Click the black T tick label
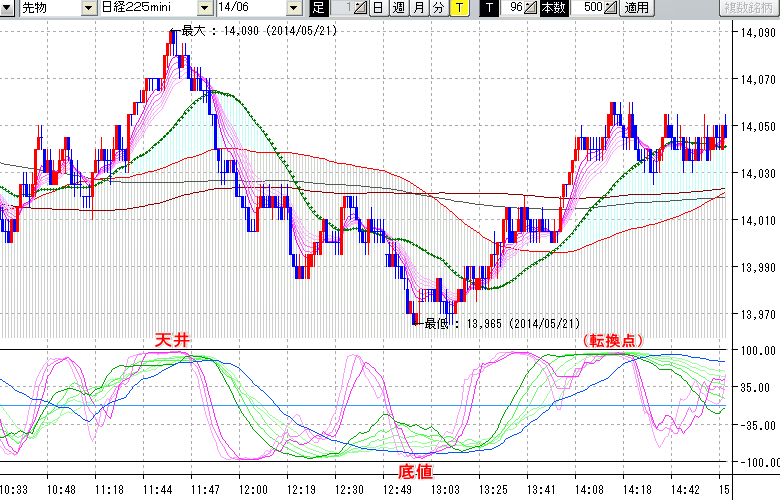This screenshot has width=780, height=500. click(x=488, y=8)
